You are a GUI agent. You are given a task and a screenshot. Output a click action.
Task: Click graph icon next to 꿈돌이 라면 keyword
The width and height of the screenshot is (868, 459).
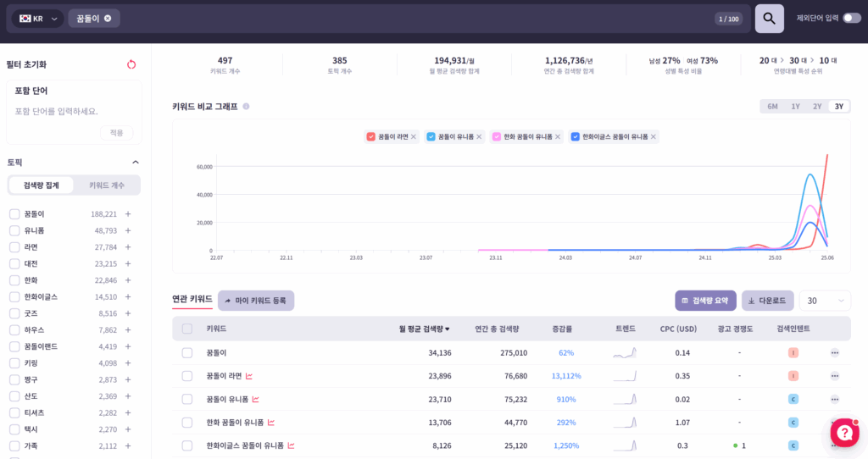[249, 376]
